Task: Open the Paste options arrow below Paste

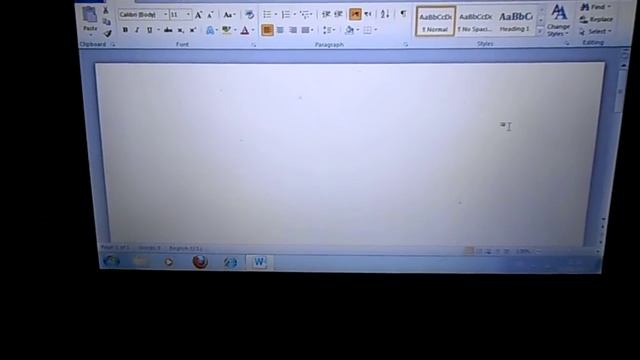Action: (90, 35)
